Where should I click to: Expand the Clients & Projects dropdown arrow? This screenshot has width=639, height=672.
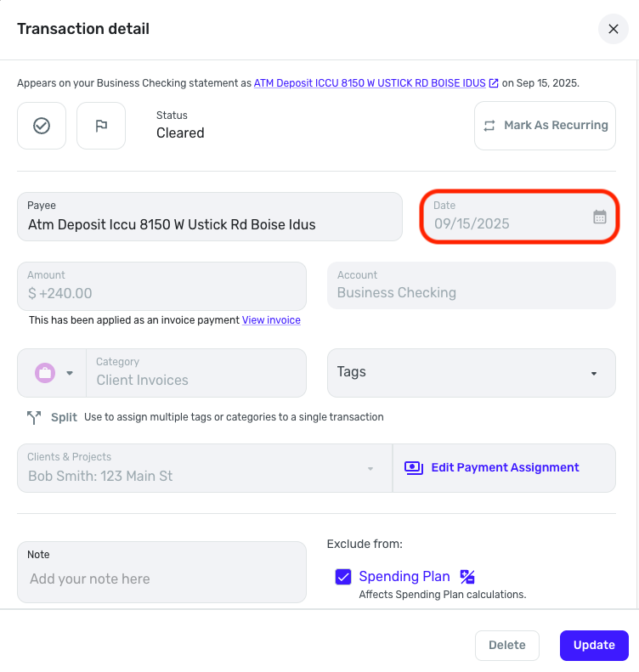pos(370,468)
